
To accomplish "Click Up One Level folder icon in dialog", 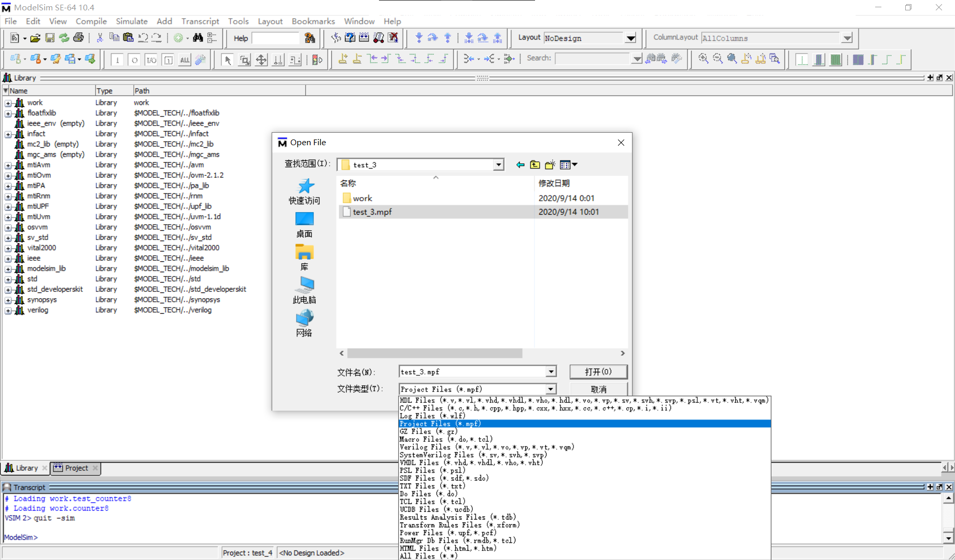I will 535,165.
